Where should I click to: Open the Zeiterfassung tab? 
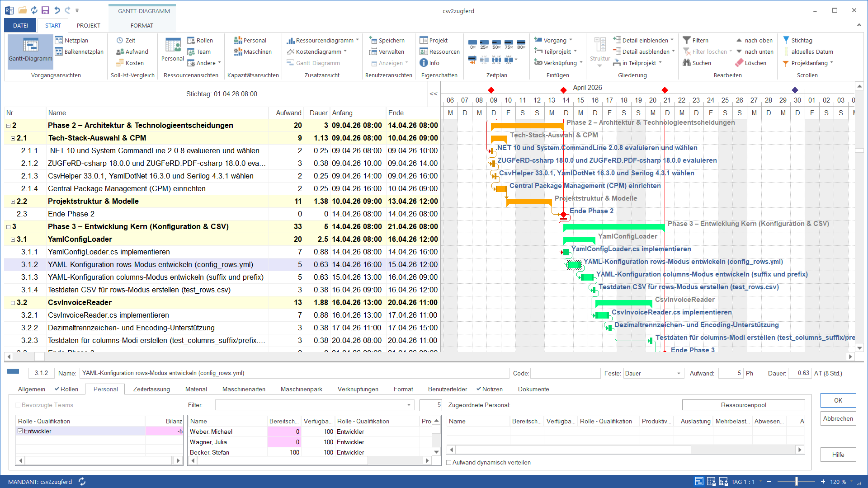pyautogui.click(x=151, y=389)
